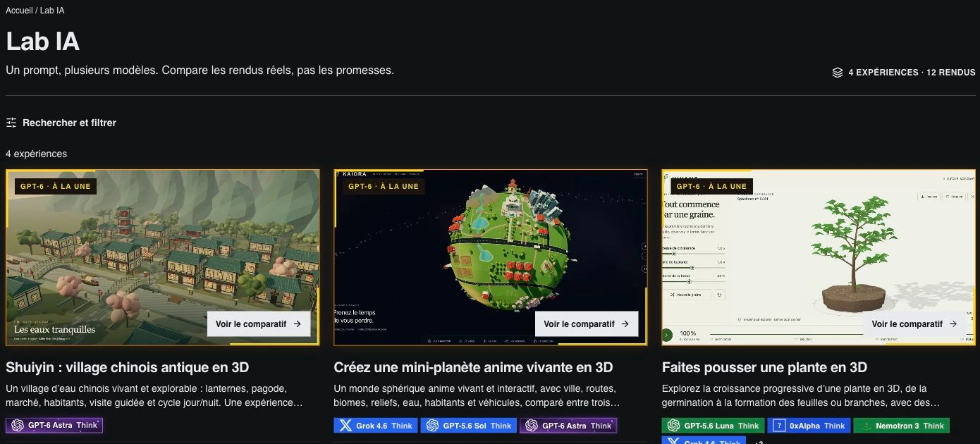Click Tout commence par une graine heading in thumbnail
Image resolution: width=980 pixels, height=444 pixels.
[x=691, y=209]
